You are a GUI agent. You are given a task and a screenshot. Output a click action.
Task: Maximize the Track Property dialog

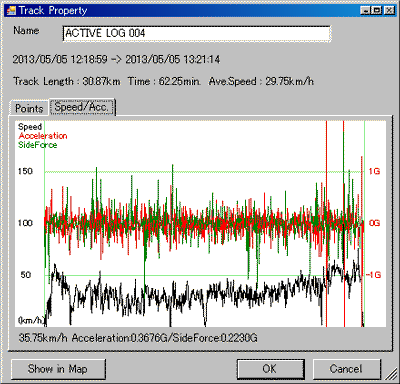coord(377,10)
